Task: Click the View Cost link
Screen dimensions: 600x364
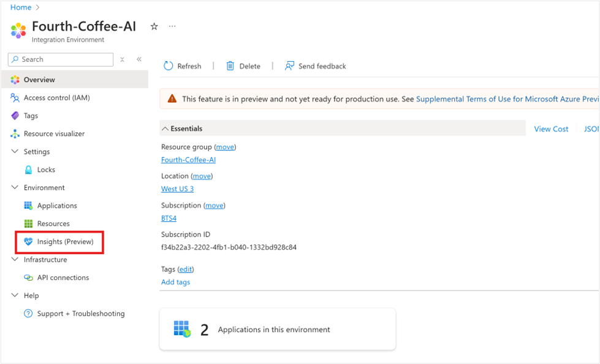Action: [551, 129]
